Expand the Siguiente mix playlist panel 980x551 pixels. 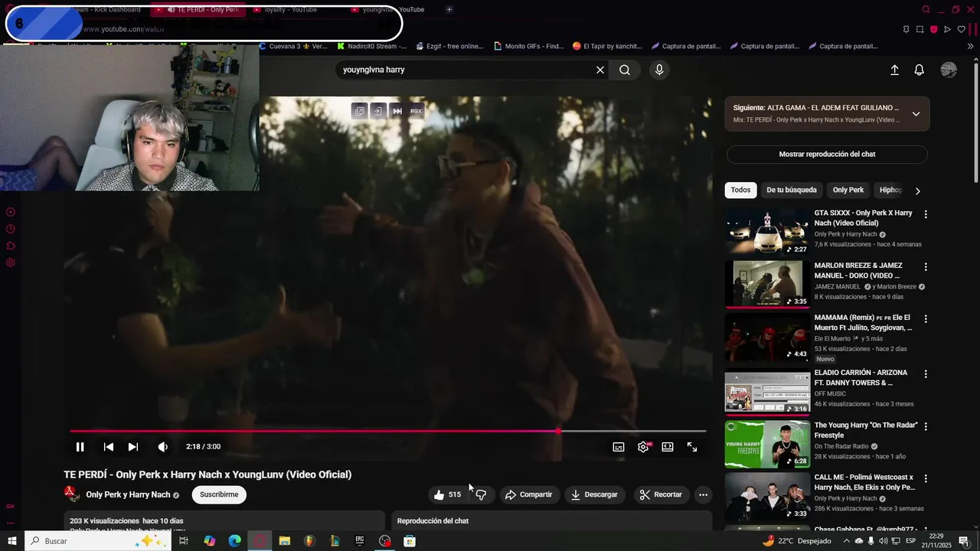[x=916, y=114]
